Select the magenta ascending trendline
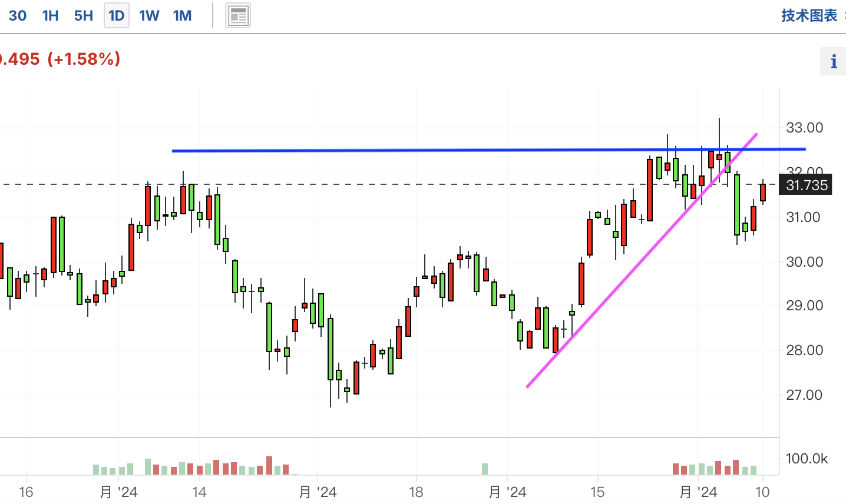The image size is (846, 504). (642, 260)
